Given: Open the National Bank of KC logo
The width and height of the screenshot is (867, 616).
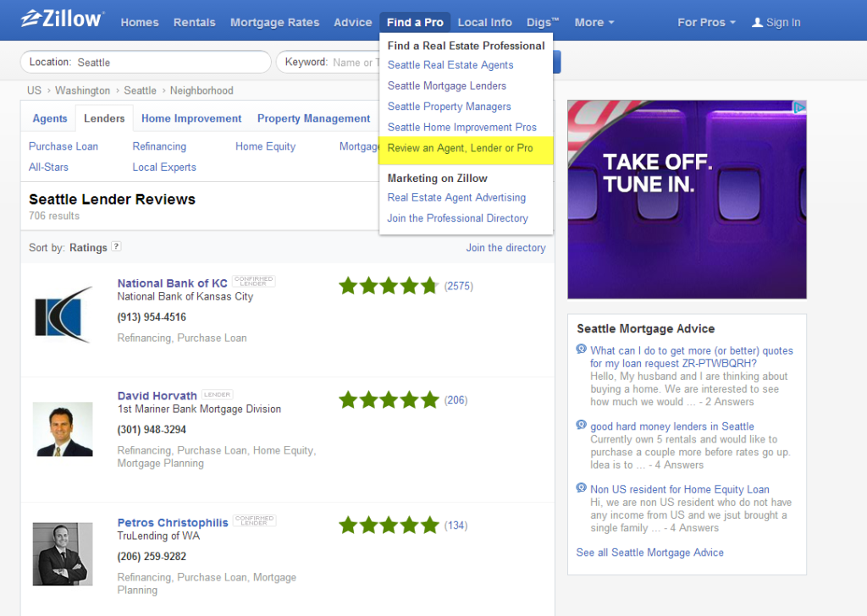Looking at the screenshot, I should (63, 315).
